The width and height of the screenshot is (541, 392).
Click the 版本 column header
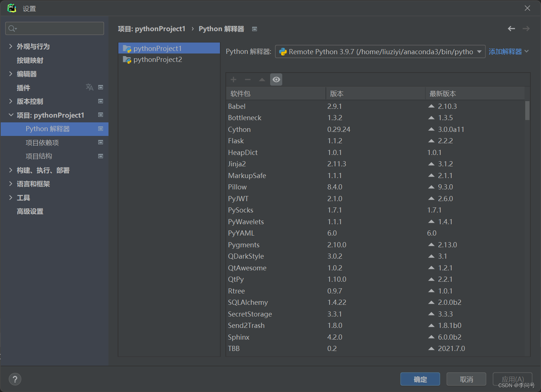point(375,94)
